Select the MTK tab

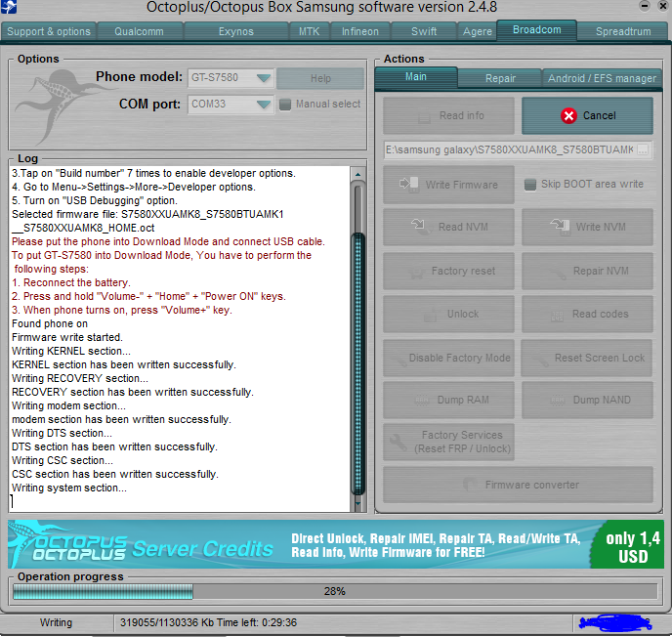pyautogui.click(x=309, y=31)
